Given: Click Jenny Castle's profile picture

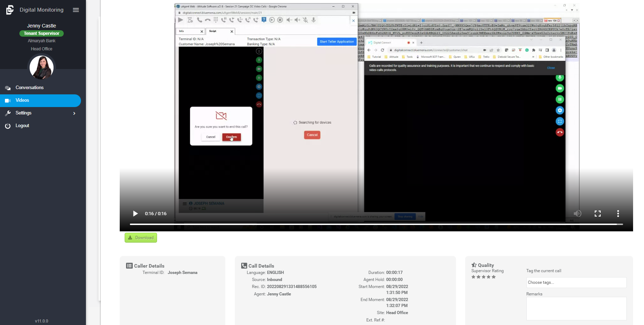Looking at the screenshot, I should [x=42, y=67].
